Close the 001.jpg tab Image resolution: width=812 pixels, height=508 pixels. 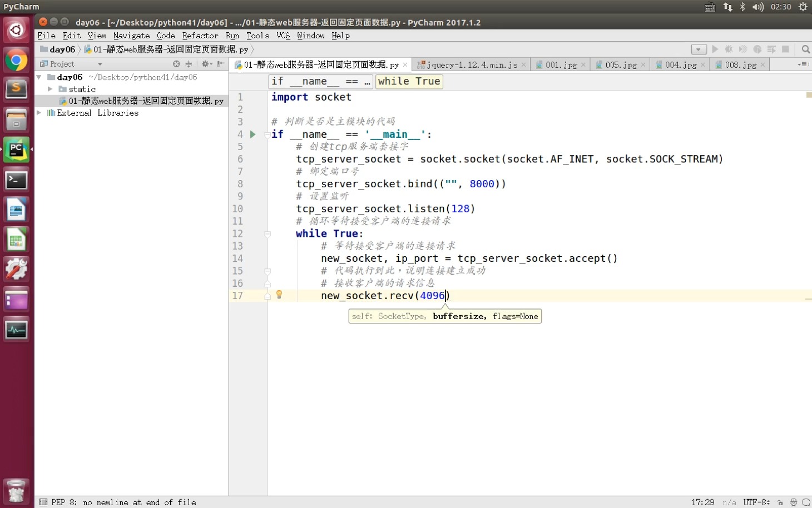pos(583,65)
